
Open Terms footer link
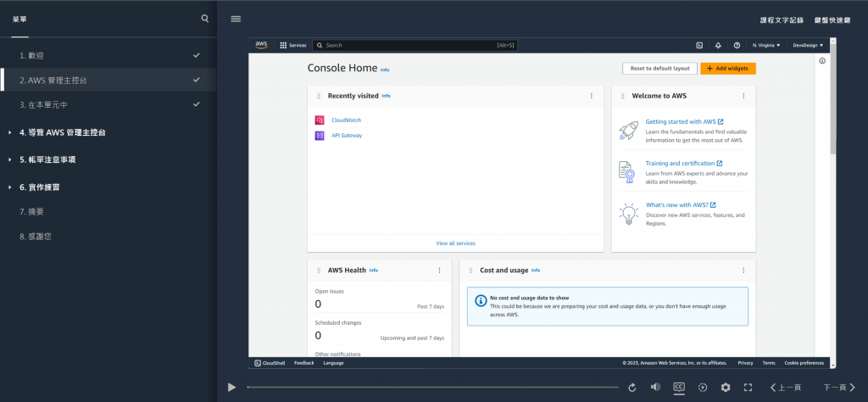[x=769, y=363]
